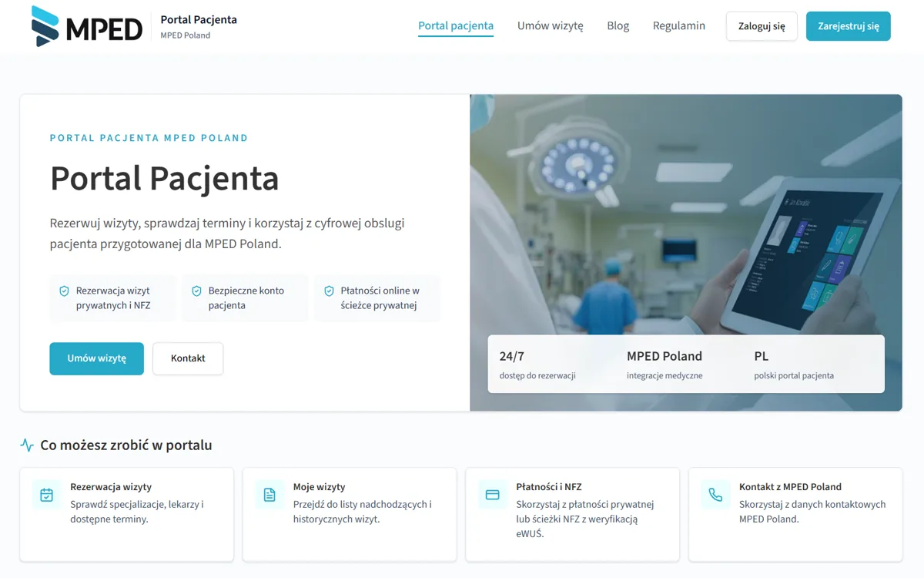Click the shield icon beside Bezpieczne konto pacjenta
The height and width of the screenshot is (578, 924).
(x=196, y=291)
